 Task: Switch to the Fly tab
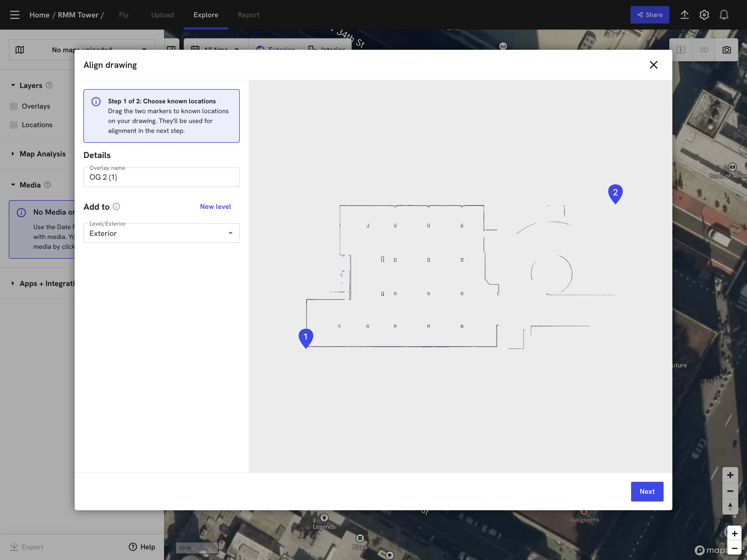coord(124,14)
